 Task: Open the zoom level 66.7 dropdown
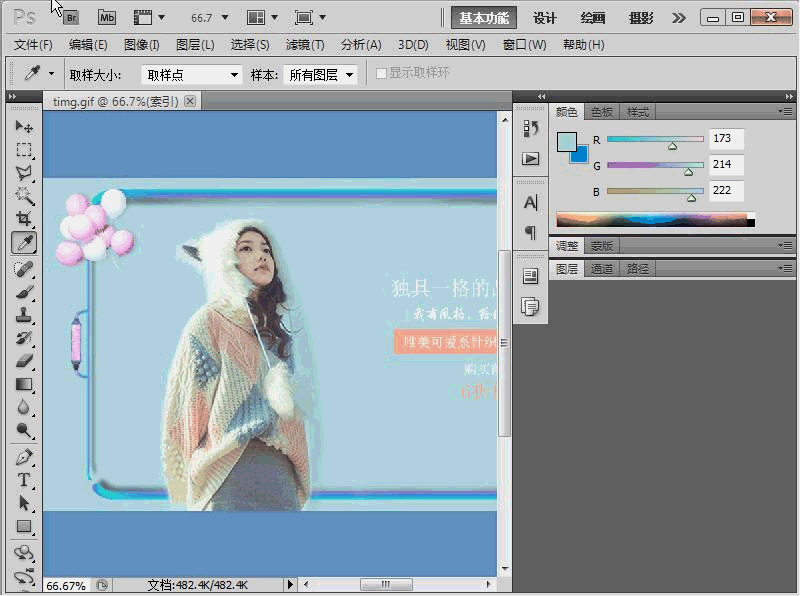(210, 18)
